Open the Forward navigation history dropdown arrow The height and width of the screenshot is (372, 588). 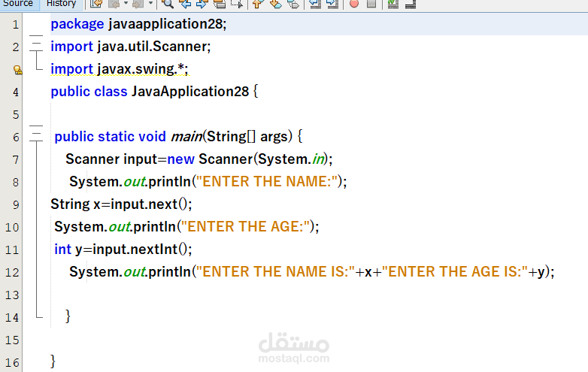click(x=150, y=3)
